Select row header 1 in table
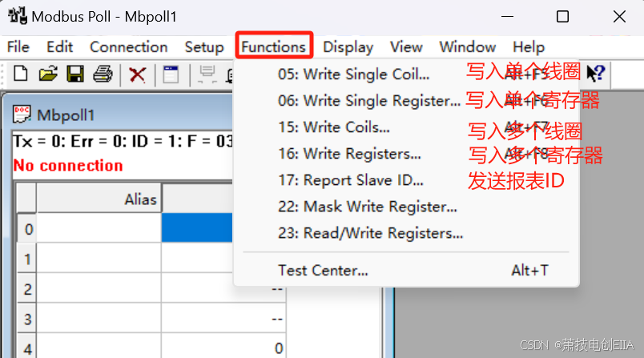Screen dimensions: 644x358 click(27, 258)
